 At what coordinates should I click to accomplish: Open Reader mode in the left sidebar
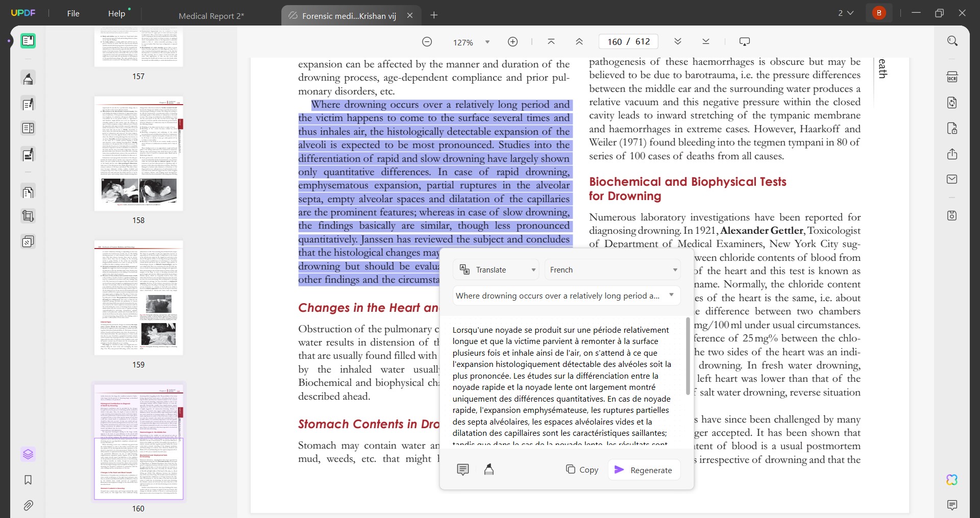tap(28, 41)
